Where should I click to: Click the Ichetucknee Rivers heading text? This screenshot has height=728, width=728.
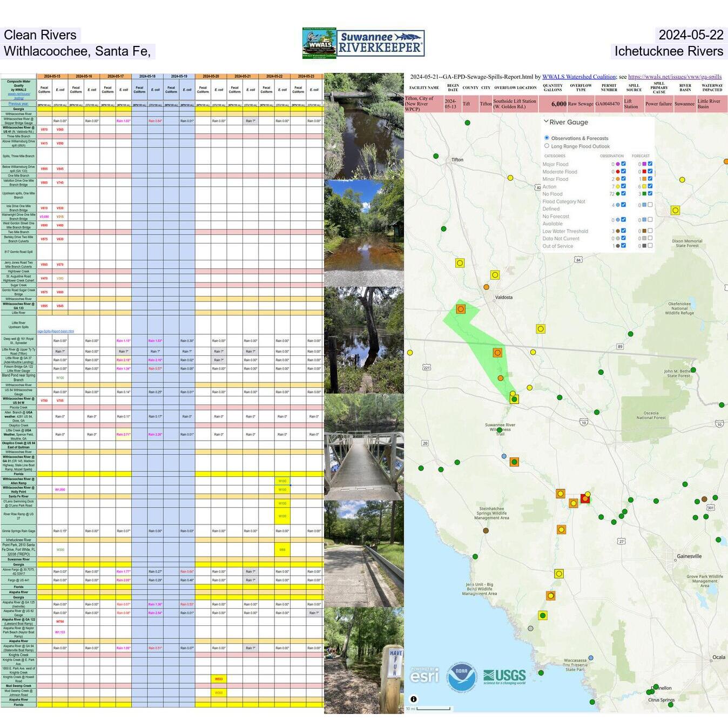[x=669, y=51]
